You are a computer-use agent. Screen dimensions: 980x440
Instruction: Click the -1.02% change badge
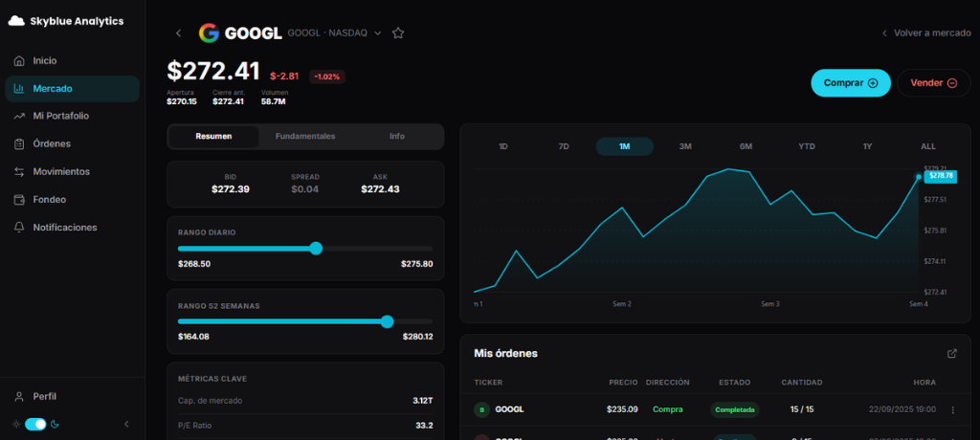tap(327, 77)
